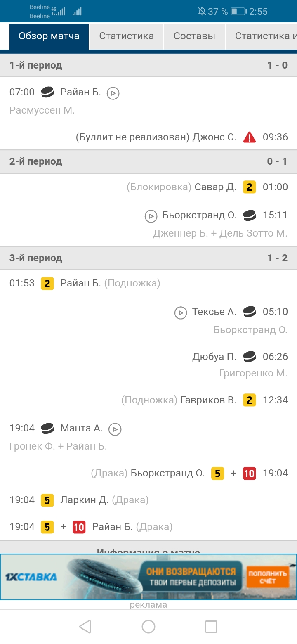Viewport: 297px width, 644px height.
Task: Play Манта А. goal video at 19:04
Action: [115, 429]
